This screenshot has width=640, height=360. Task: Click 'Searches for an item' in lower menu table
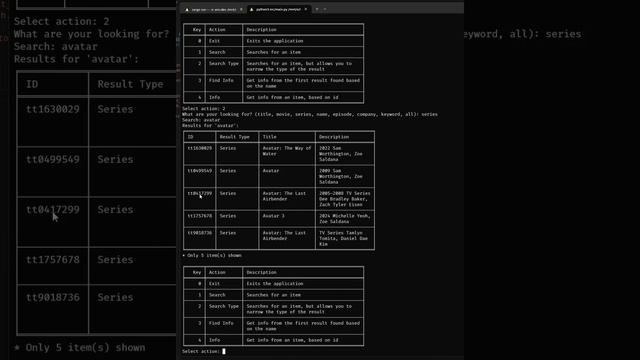point(273,295)
